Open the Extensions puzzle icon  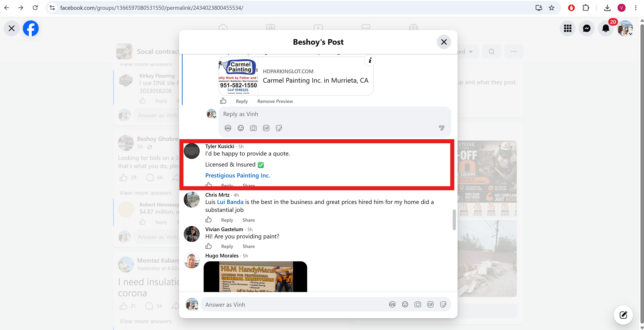(586, 8)
